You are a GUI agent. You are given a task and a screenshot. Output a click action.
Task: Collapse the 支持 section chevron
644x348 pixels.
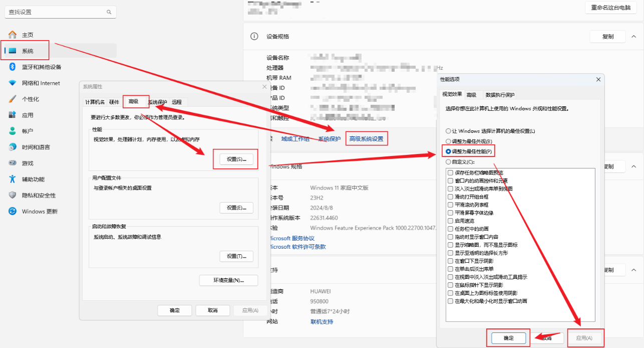(634, 270)
